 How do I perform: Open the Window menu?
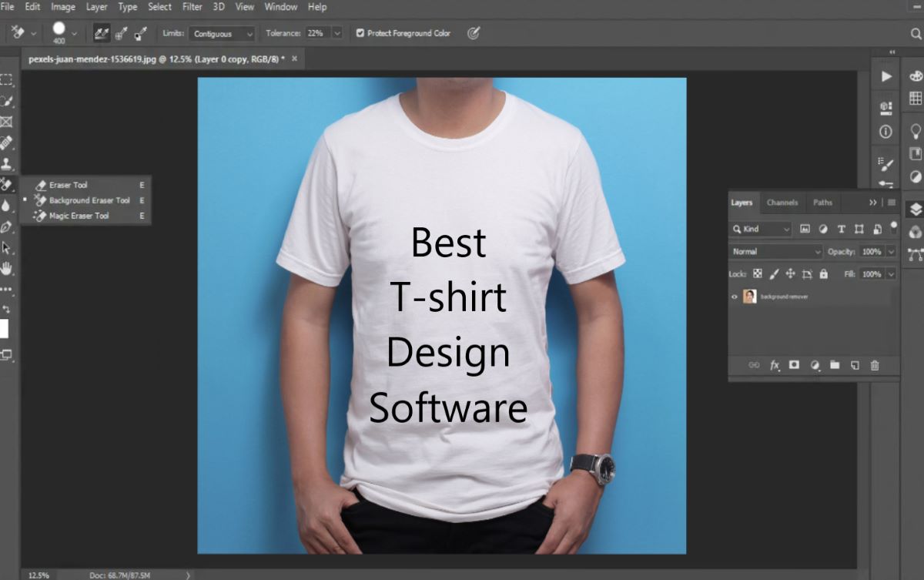tap(281, 7)
